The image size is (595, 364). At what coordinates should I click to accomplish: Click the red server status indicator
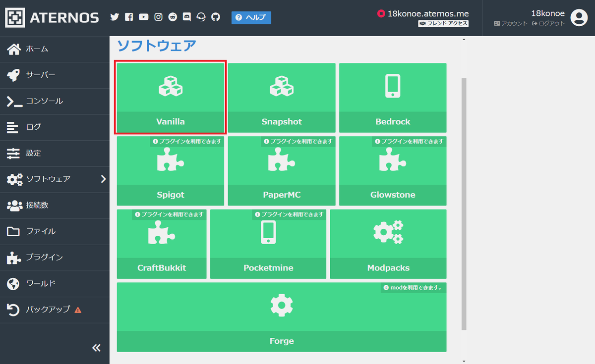(381, 14)
